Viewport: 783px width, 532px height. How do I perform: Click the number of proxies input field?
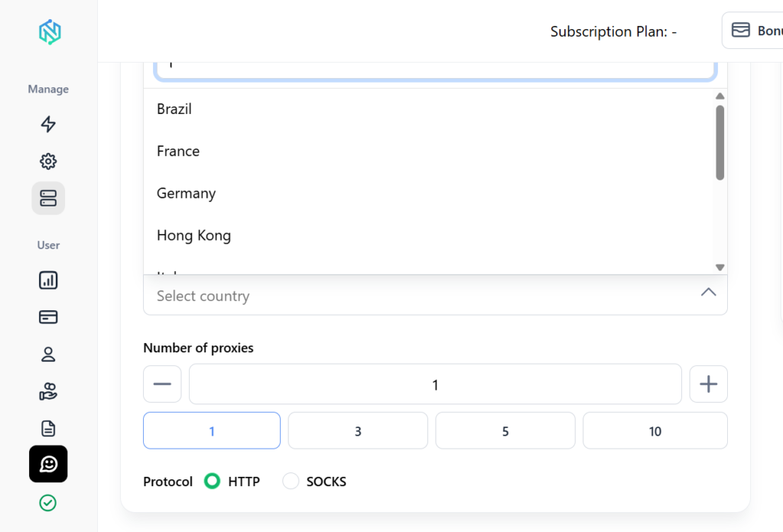(x=435, y=384)
